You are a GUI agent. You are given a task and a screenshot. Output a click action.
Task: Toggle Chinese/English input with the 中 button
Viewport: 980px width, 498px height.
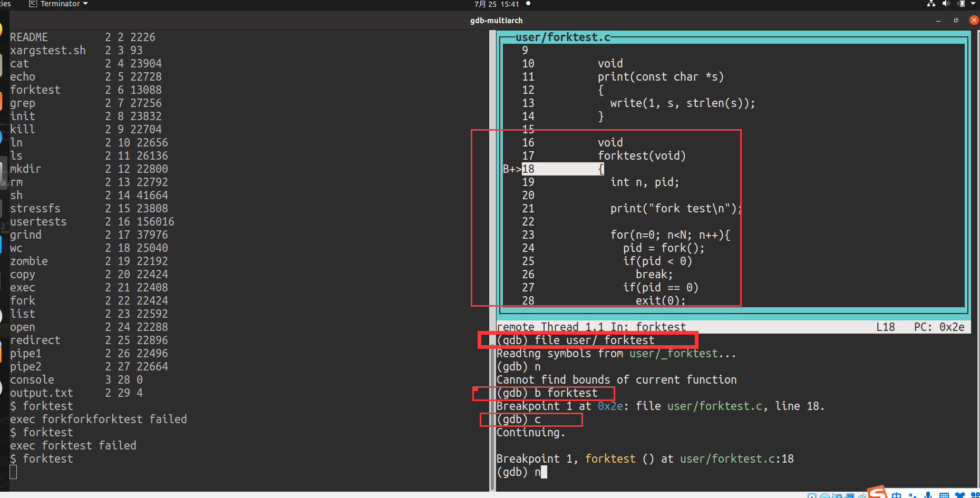896,495
